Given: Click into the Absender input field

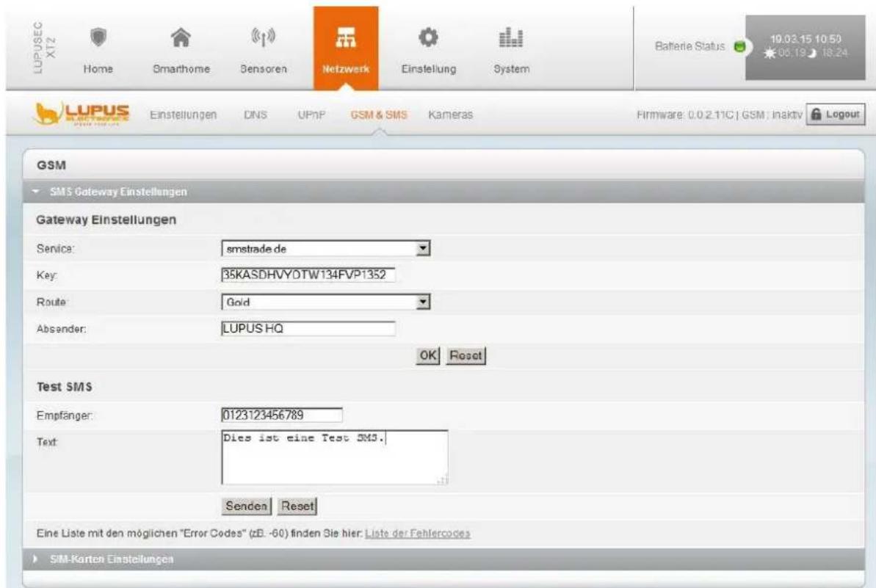Looking at the screenshot, I should pyautogui.click(x=308, y=328).
